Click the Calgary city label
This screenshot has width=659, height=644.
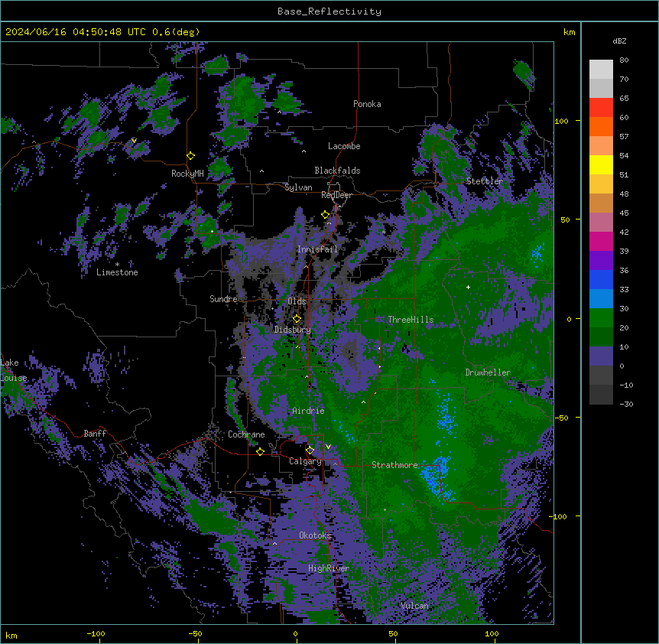305,461
